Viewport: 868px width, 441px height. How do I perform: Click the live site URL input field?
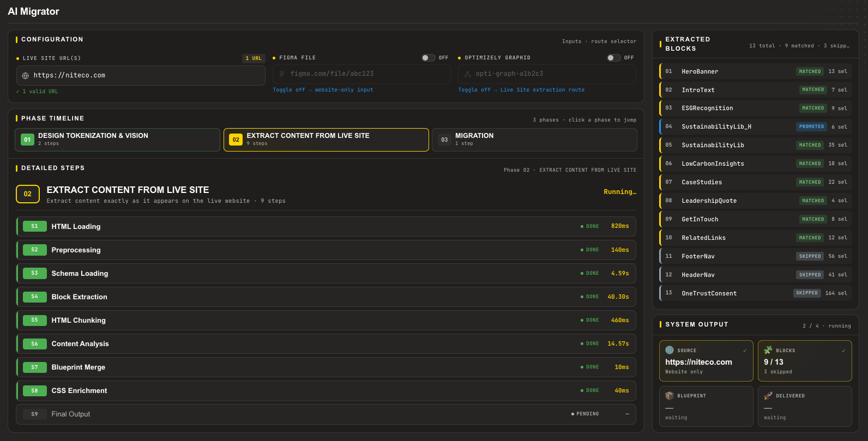click(x=141, y=76)
